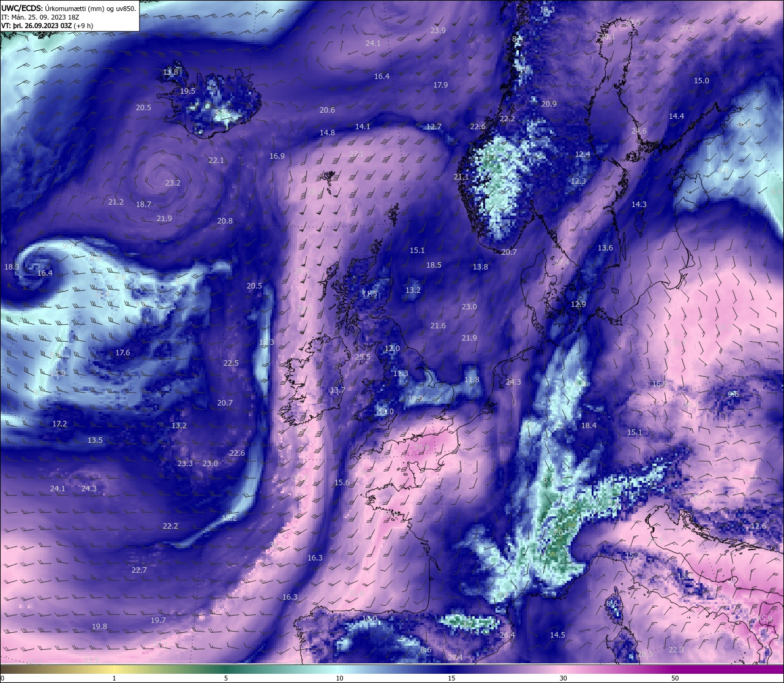Image resolution: width=784 pixels, height=683 pixels.
Task: Click the map value 13.7 near Ireland
Action: 337,391
